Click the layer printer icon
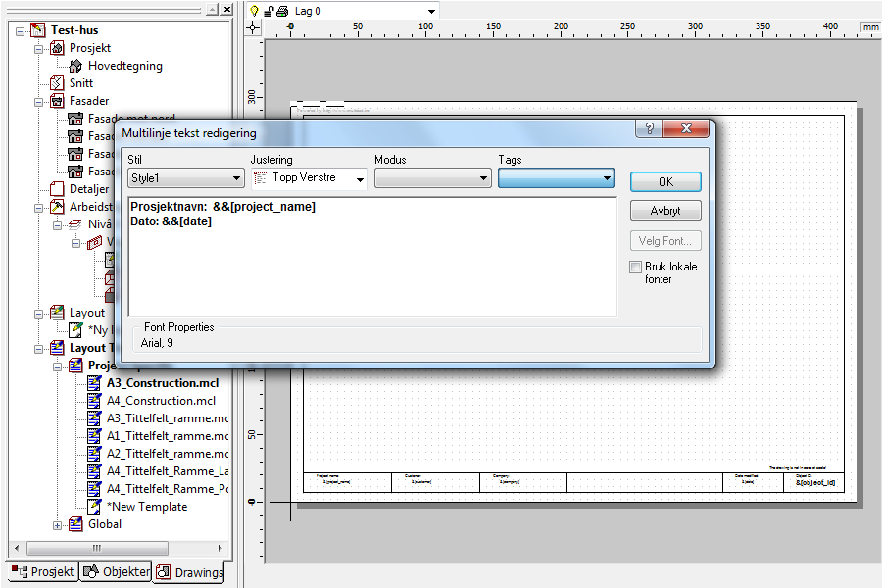This screenshot has height=588, width=882. pos(283,11)
